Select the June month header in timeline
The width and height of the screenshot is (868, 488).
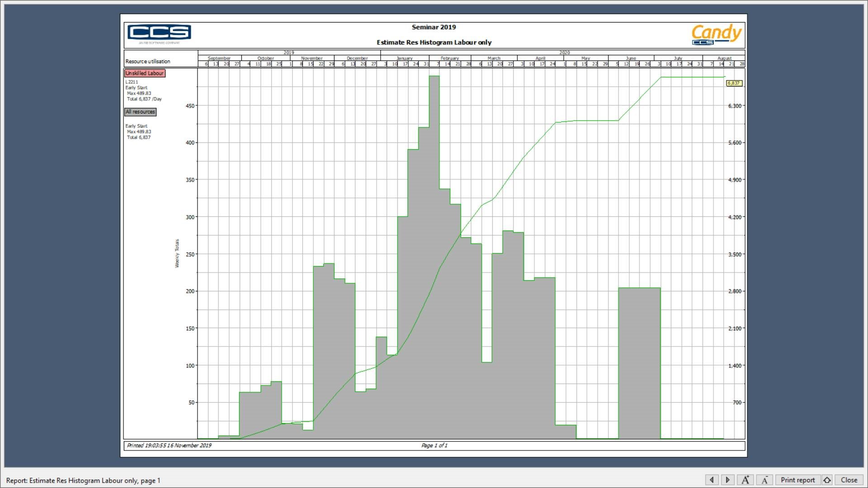631,58
